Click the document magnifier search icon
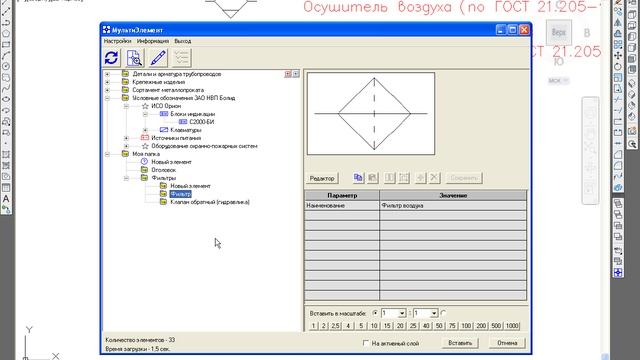 [x=134, y=58]
